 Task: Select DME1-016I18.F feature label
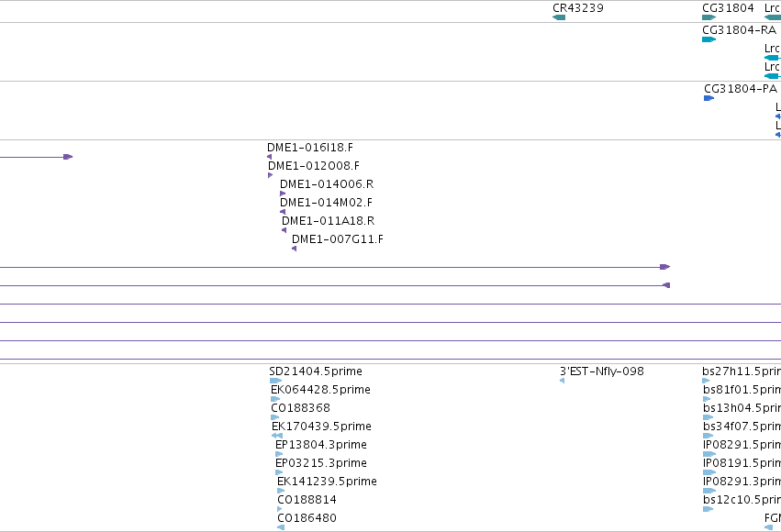pyautogui.click(x=310, y=148)
